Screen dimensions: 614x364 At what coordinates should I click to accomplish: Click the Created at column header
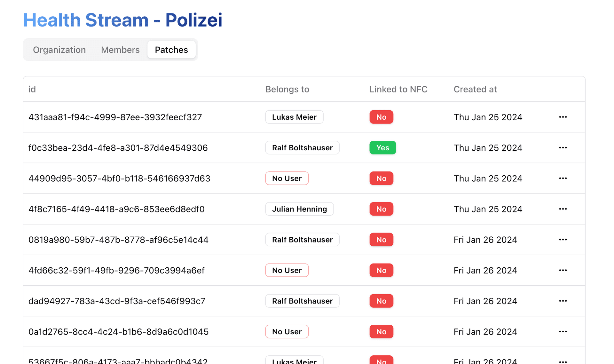475,89
